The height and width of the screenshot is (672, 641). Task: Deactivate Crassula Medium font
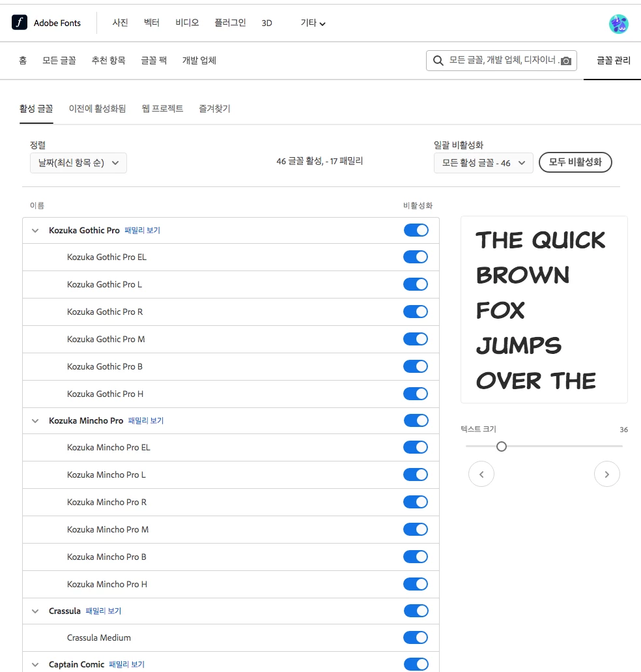point(416,637)
